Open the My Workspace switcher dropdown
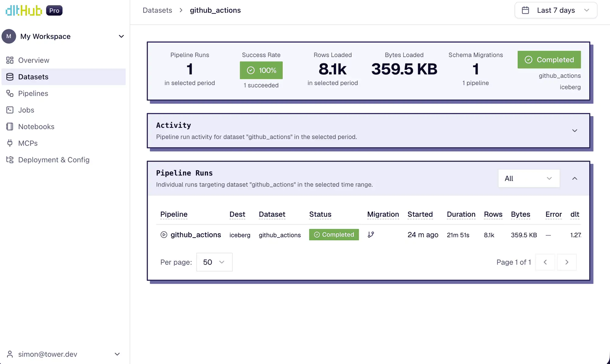 [64, 36]
